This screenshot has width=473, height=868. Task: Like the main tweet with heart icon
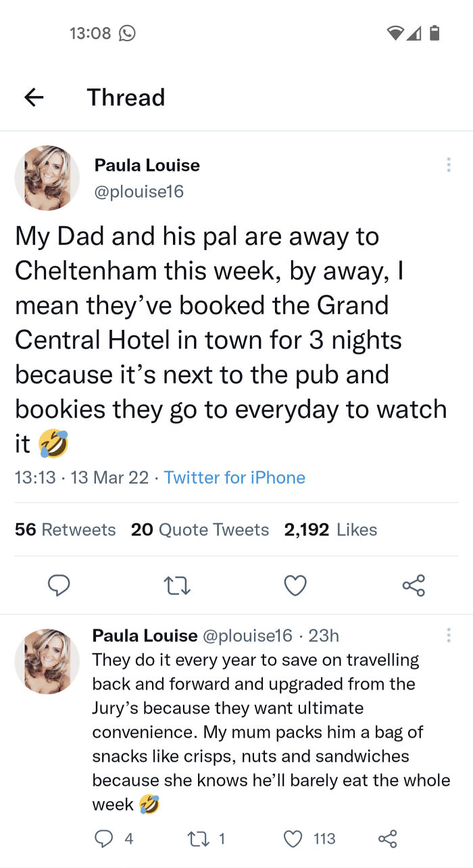[x=295, y=585]
